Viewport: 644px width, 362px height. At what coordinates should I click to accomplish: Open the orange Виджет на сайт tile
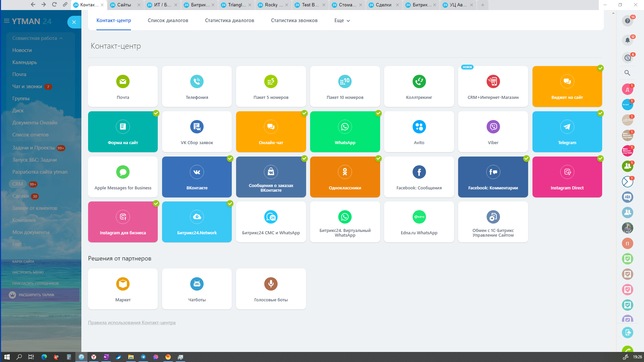pos(567,86)
